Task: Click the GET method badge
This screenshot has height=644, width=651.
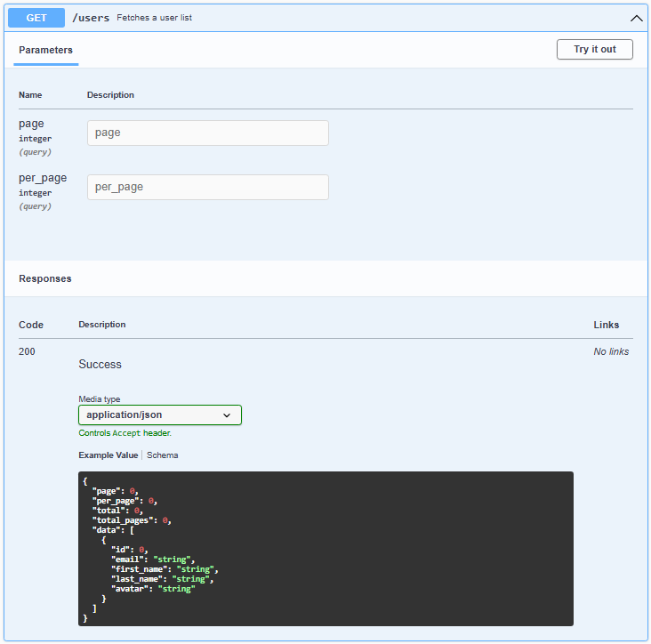Action: point(36,18)
